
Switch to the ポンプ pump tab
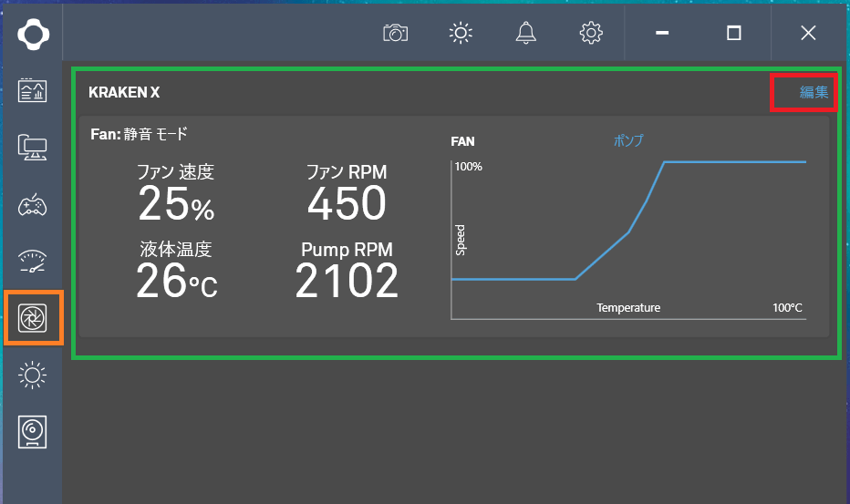628,141
